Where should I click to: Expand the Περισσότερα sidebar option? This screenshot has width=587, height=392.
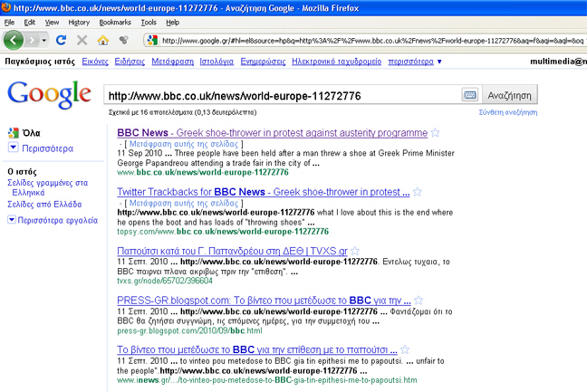pos(13,147)
